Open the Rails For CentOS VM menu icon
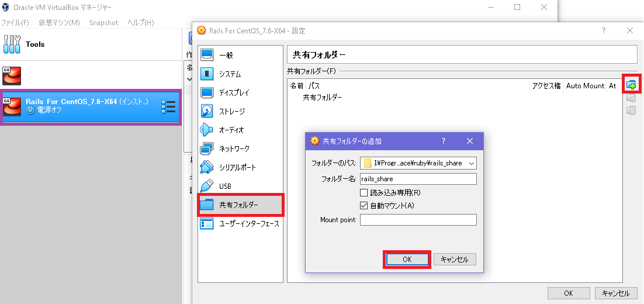 [x=168, y=107]
